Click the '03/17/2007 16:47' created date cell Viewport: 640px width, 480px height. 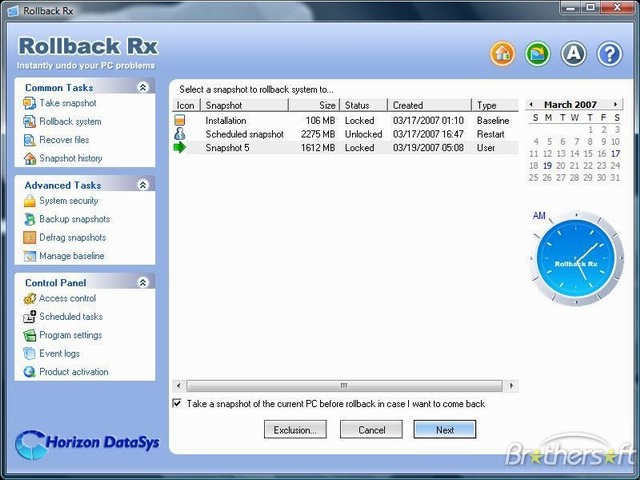[x=428, y=134]
